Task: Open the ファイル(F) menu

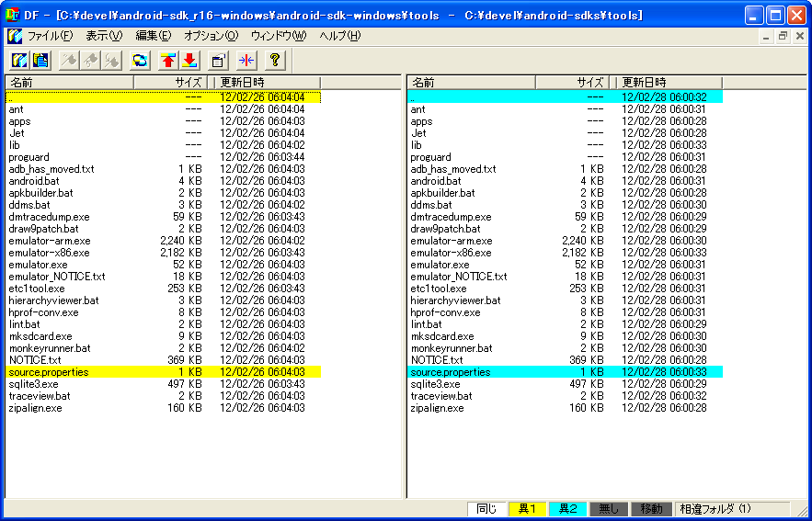Action: tap(51, 36)
